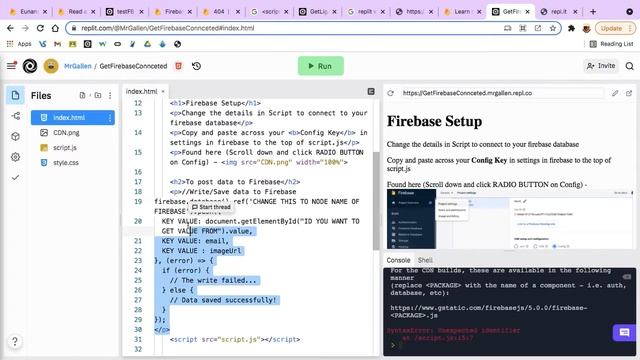Open a new browser tab
The image size is (640, 360).
(593, 12)
